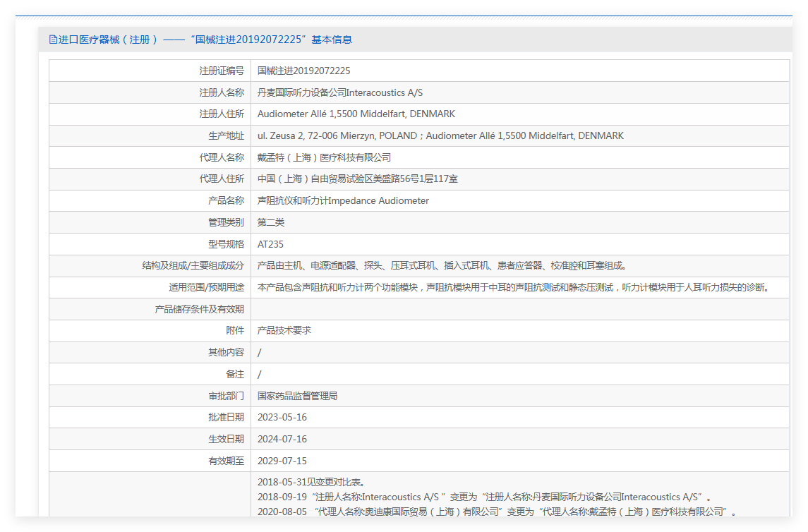Select registration number value 国械注进20192072225 in table
Image resolution: width=808 pixels, height=532 pixels.
pyautogui.click(x=303, y=71)
